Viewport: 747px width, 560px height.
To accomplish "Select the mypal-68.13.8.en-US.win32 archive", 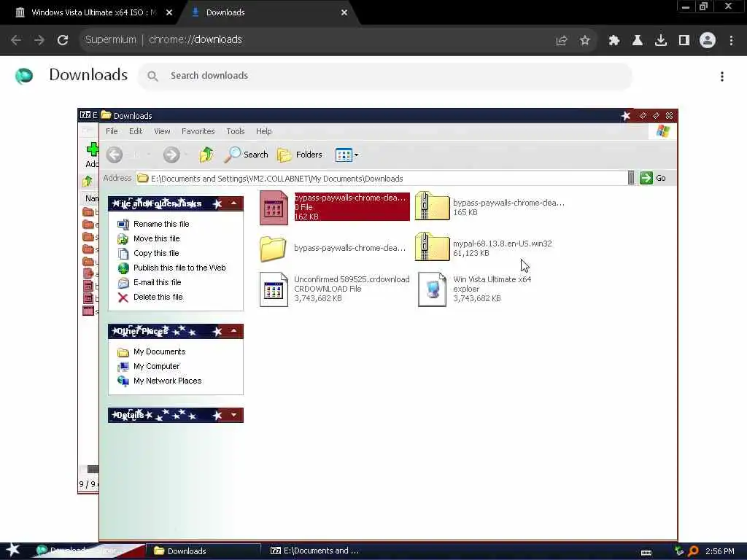I will tap(484, 248).
